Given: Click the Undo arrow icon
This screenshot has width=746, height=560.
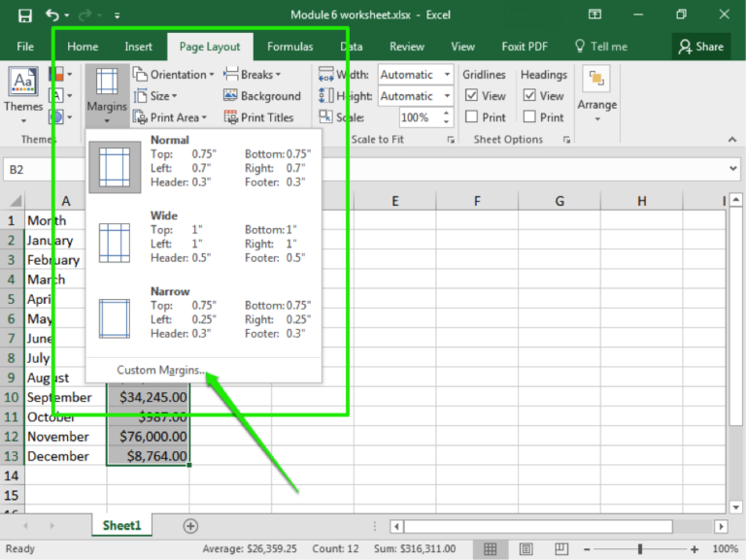Looking at the screenshot, I should [52, 16].
